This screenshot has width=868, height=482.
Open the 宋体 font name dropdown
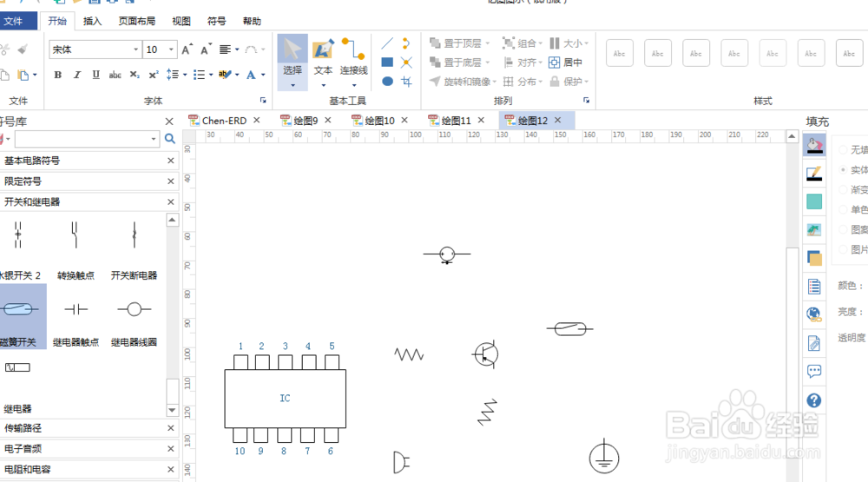click(x=135, y=50)
